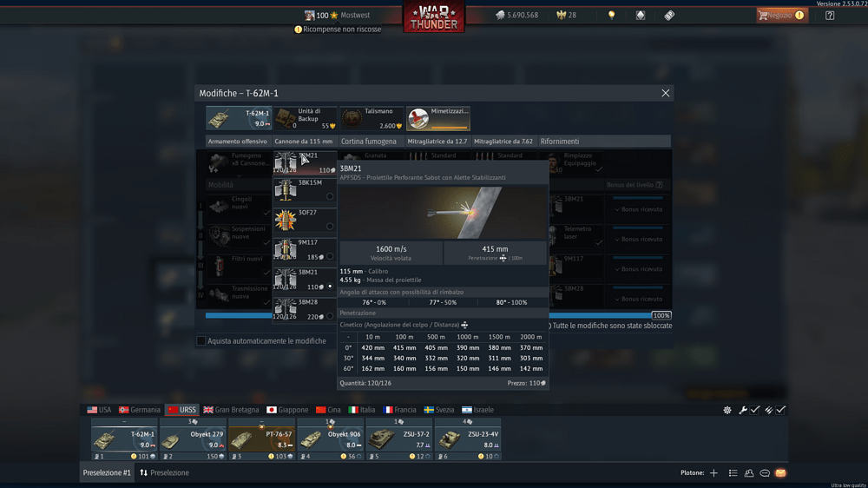This screenshot has width=868, height=488.
Task: Close the Modifiche T-62M-1 dialog
Action: coord(666,93)
